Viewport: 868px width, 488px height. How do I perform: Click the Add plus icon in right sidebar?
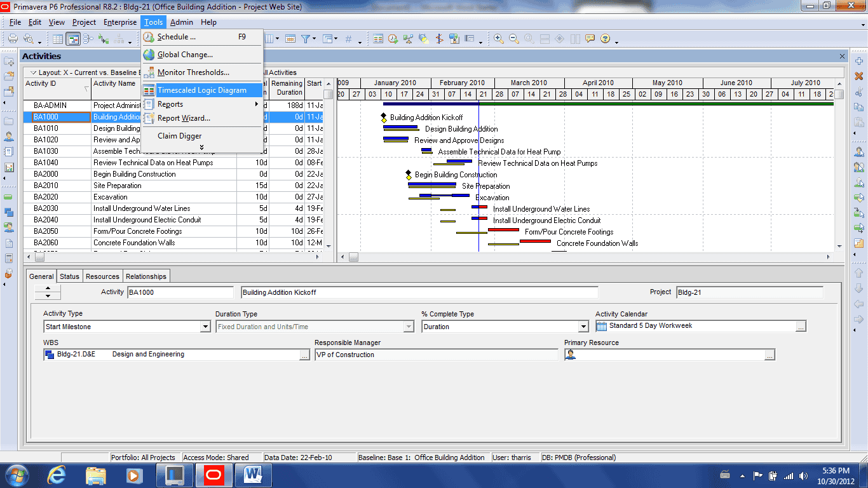click(859, 62)
